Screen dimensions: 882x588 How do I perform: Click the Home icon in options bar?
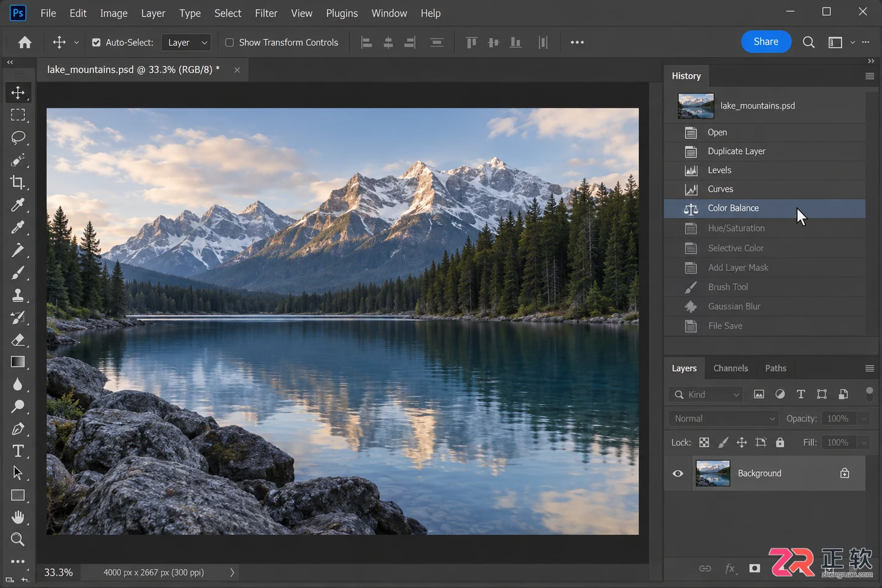click(x=25, y=42)
